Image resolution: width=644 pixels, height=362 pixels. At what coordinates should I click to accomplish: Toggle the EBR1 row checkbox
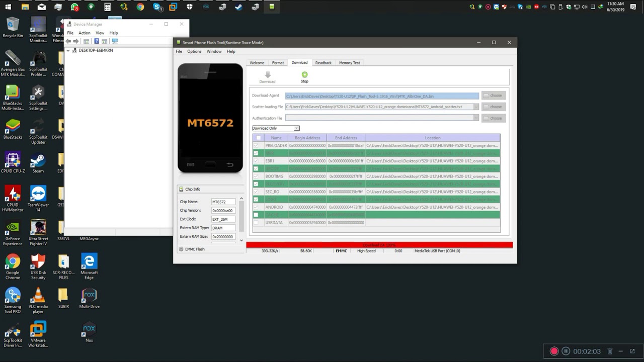256,161
